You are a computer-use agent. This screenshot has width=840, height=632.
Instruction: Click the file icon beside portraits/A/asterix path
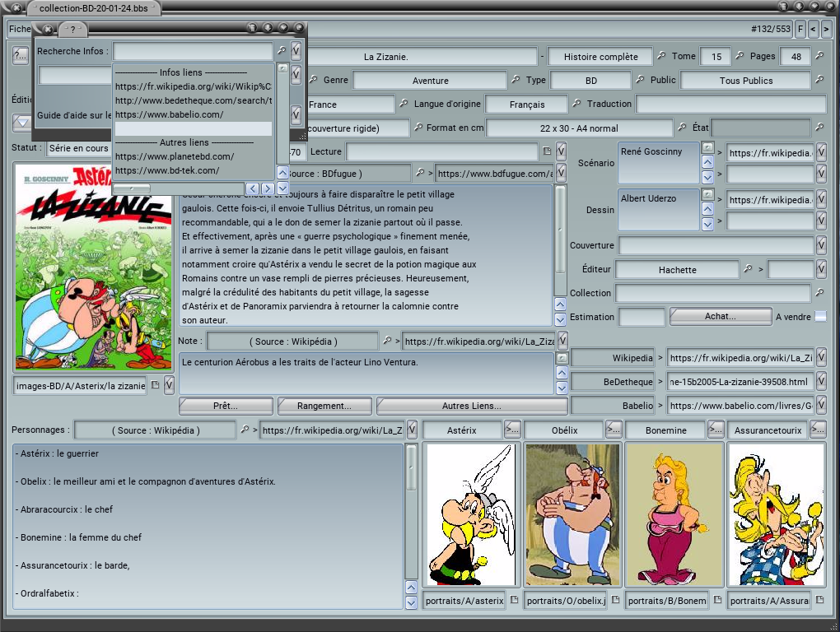coord(514,600)
